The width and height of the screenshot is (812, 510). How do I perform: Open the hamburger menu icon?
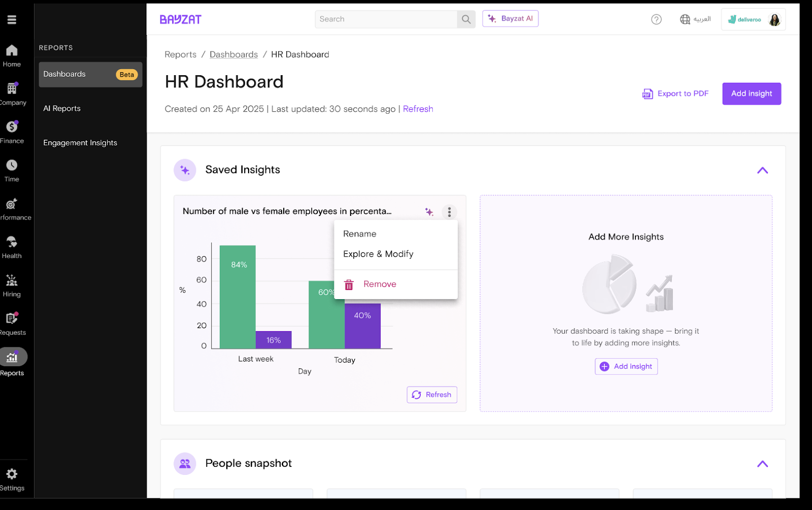pos(12,20)
